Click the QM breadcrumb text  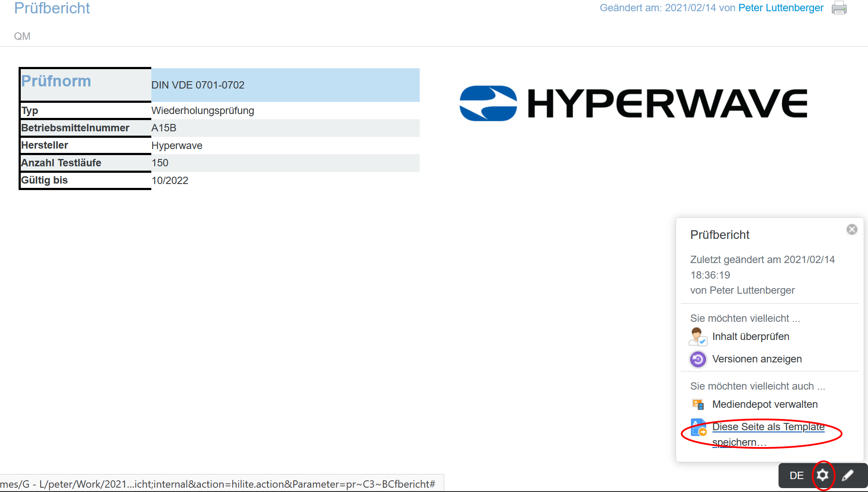coord(22,36)
